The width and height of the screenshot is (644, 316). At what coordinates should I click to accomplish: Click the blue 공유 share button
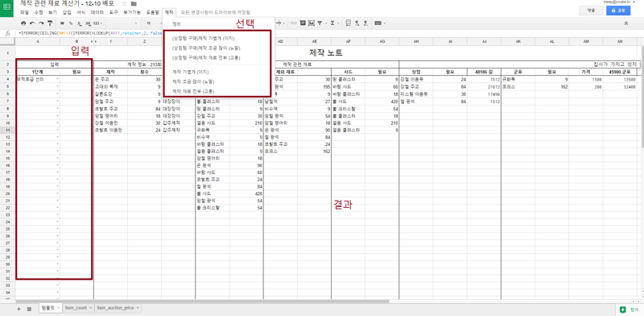(x=618, y=10)
